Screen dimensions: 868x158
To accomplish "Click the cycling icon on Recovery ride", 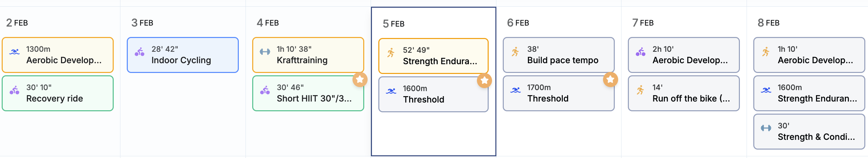I will click(14, 90).
